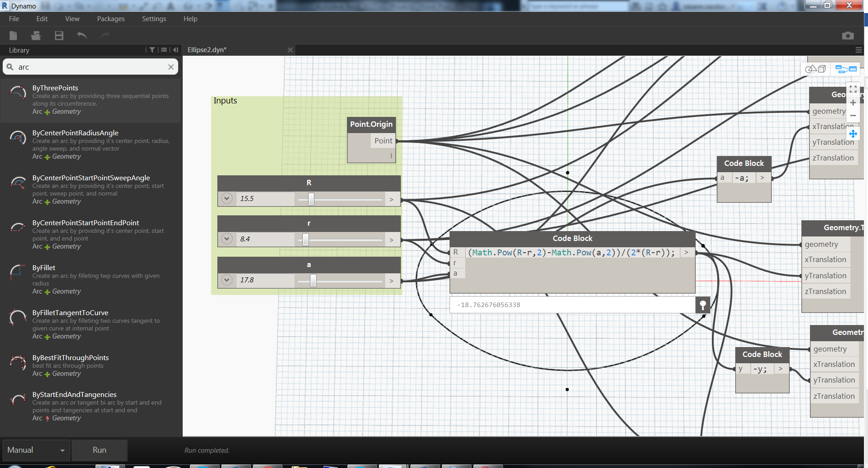Viewport: 868px width, 468px height.
Task: Click the -a; Code Block header
Action: tap(744, 163)
